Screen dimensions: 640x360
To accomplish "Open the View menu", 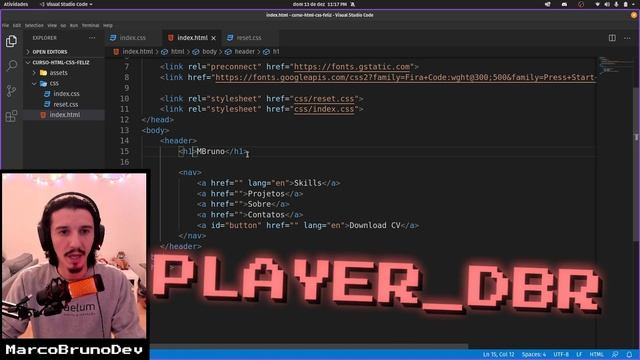I will coord(52,25).
